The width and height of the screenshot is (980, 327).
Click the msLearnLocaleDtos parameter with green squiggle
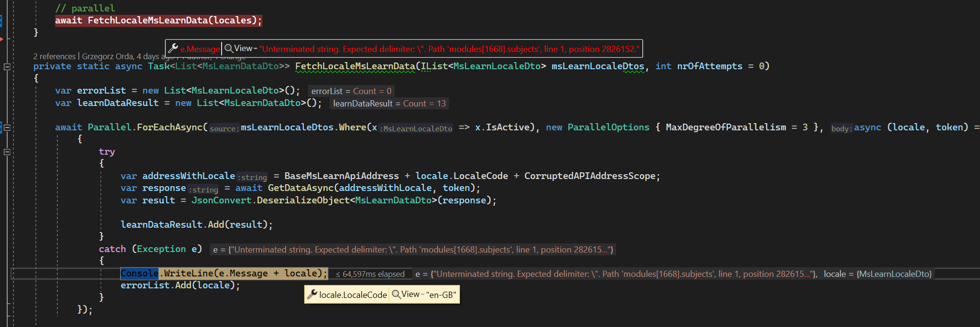pyautogui.click(x=598, y=66)
